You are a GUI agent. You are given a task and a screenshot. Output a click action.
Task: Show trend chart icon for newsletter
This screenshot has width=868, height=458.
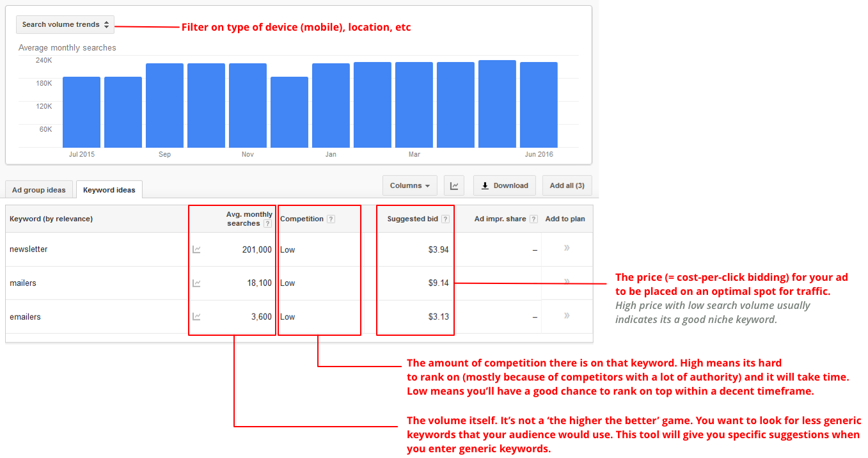click(x=197, y=249)
